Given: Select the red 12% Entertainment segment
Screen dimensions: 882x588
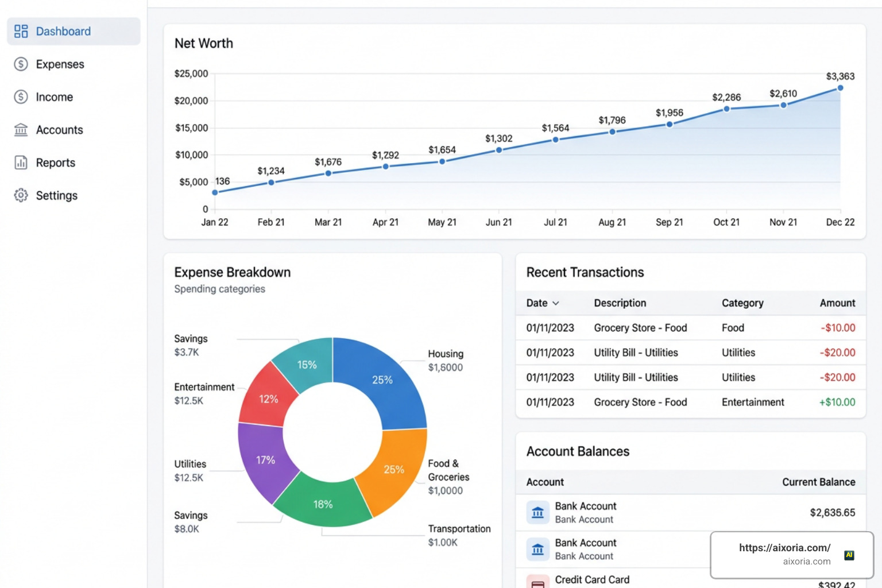Looking at the screenshot, I should (268, 399).
